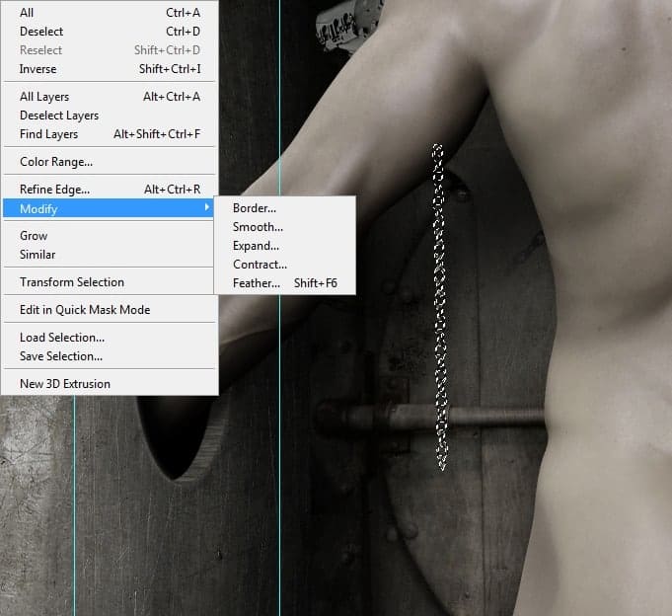Open the Save Selection dialog

110,356
